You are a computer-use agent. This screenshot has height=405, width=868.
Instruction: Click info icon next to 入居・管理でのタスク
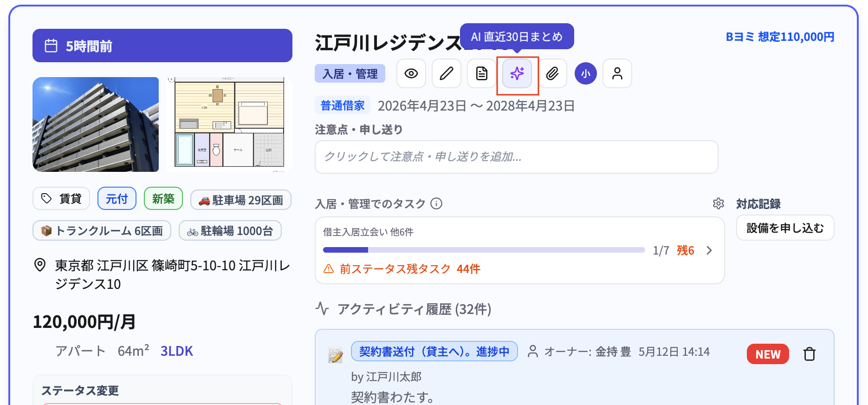click(436, 203)
